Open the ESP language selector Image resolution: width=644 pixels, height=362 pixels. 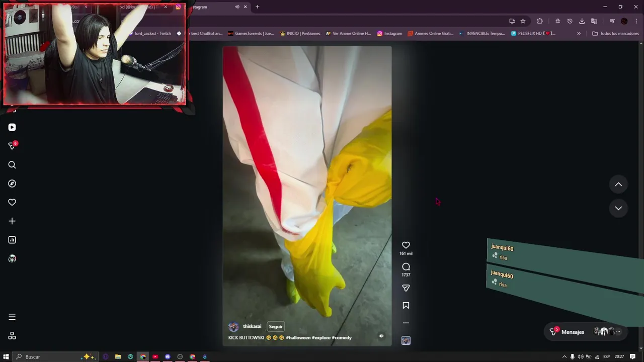pos(606,356)
